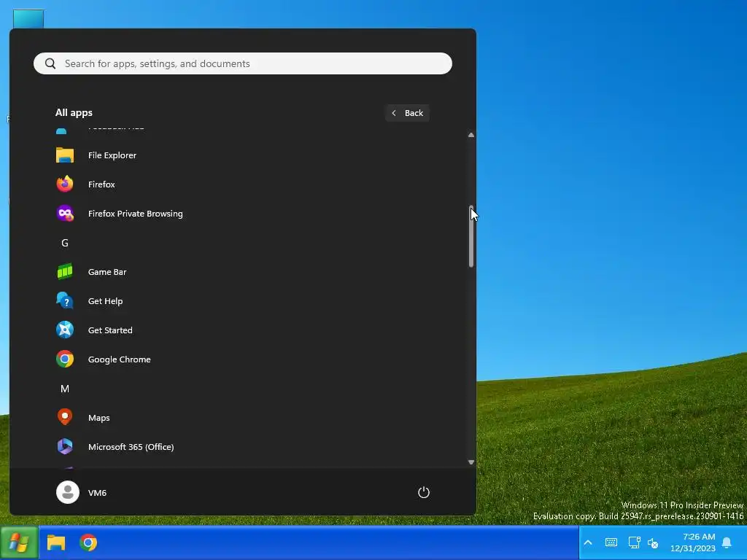Launch Google Chrome from the apps list
The height and width of the screenshot is (560, 747).
tap(242, 359)
